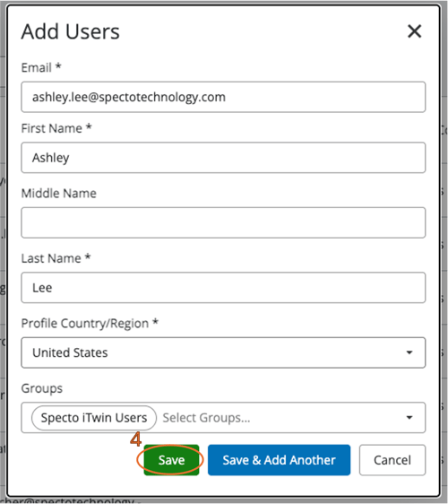The image size is (448, 504).
Task: Expand the Groups dropdown arrow
Action: click(x=409, y=418)
